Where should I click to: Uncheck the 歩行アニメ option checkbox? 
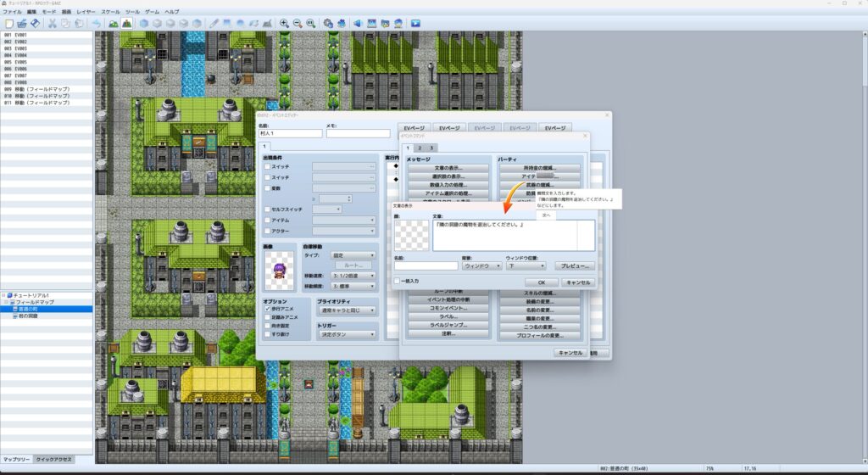[x=267, y=310]
